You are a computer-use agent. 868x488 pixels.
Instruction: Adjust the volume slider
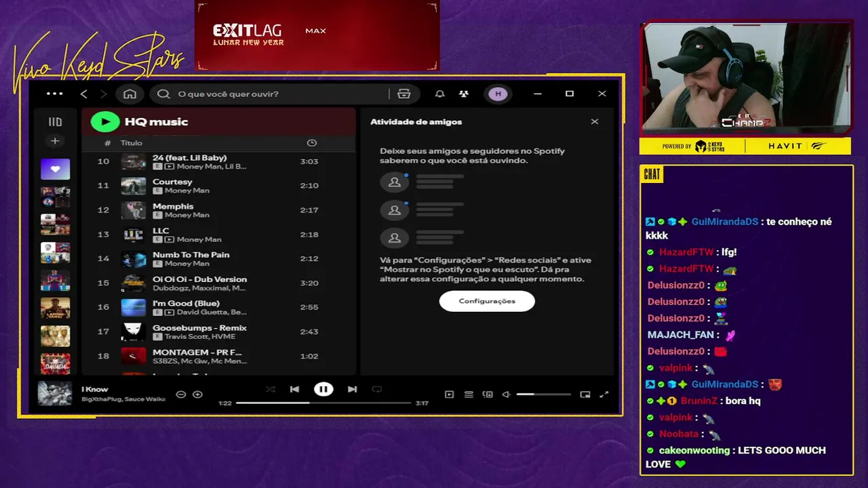(543, 394)
